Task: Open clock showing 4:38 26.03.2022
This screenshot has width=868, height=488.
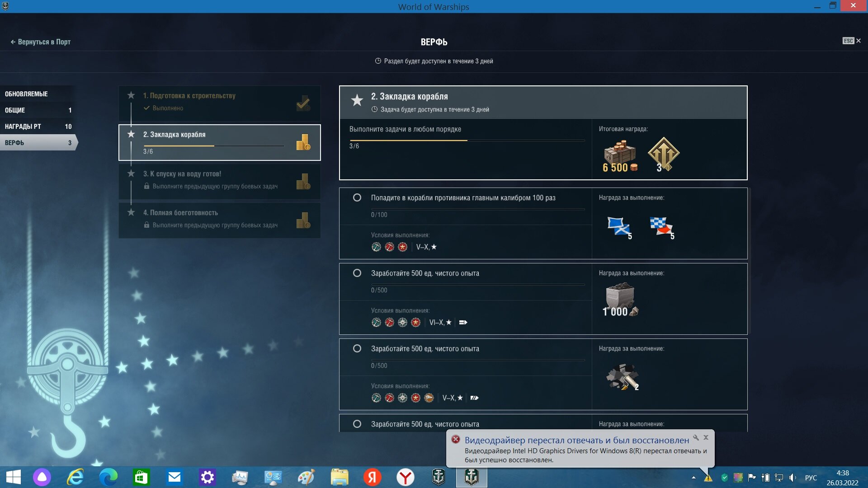Action: coord(843,478)
